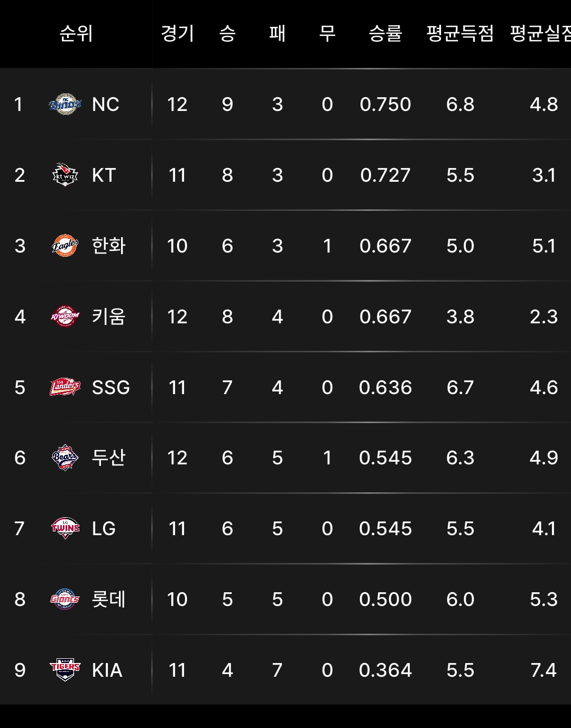Tap the Lotte Giants team logo
This screenshot has height=728, width=571.
point(65,599)
